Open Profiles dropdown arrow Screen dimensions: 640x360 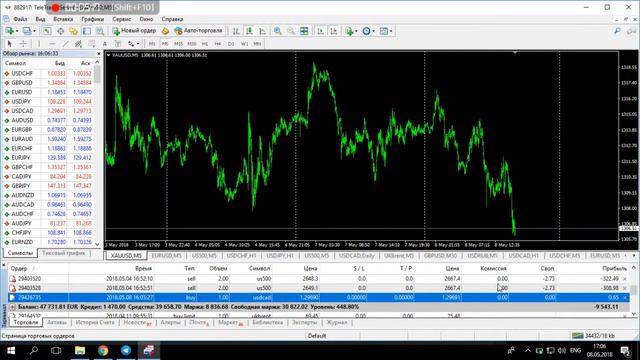click(34, 31)
